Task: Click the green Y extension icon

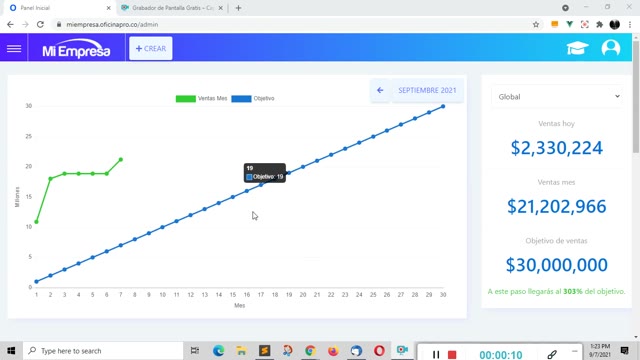Action: click(x=569, y=24)
